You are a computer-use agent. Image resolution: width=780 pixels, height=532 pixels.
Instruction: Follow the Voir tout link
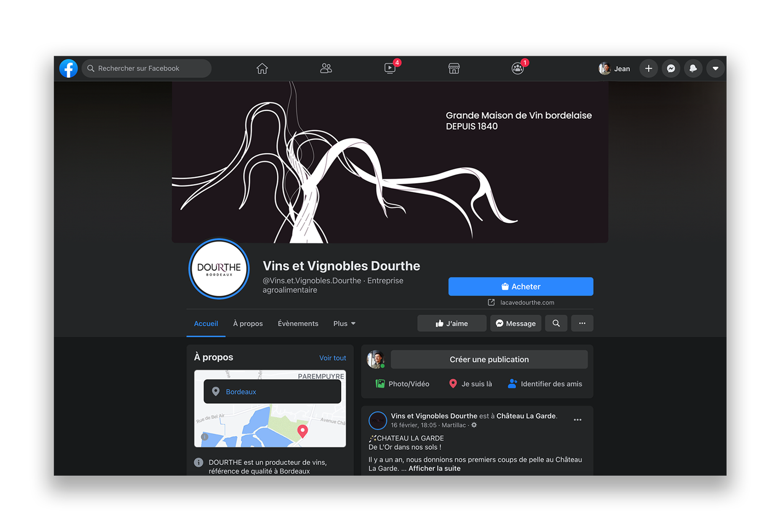click(x=332, y=358)
